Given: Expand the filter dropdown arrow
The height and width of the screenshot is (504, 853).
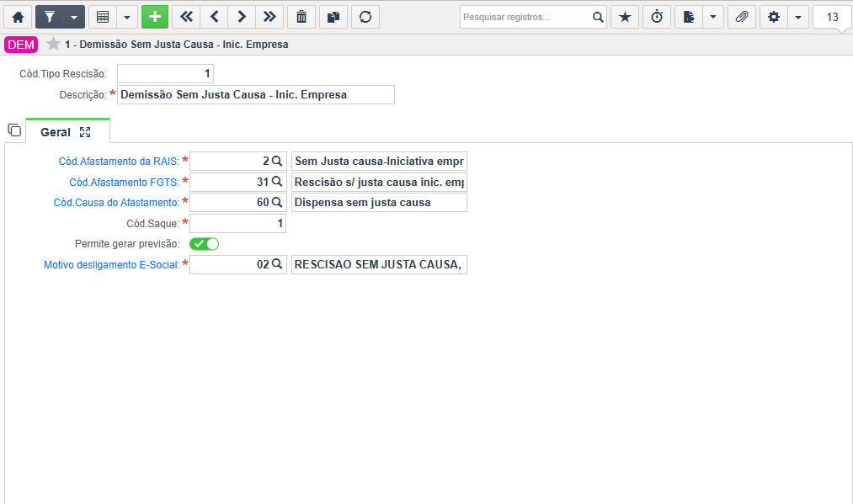Looking at the screenshot, I should pyautogui.click(x=74, y=17).
